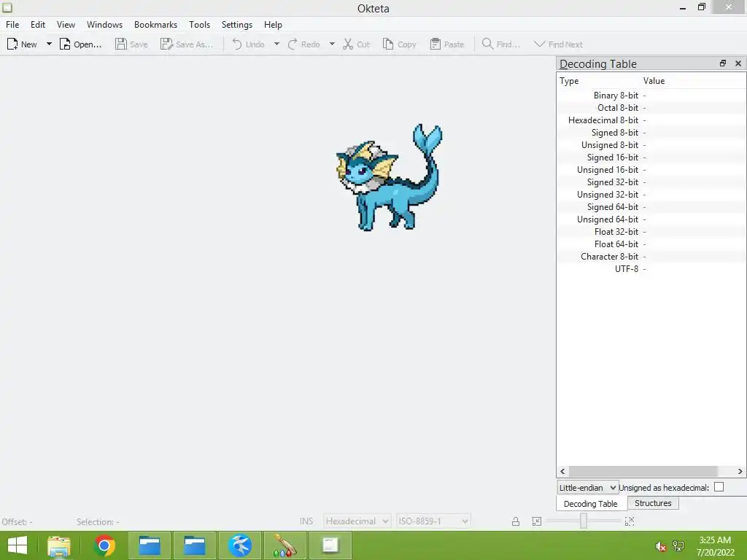Image resolution: width=747 pixels, height=560 pixels.
Task: Click the Decoding Table horizontal scrollbar
Action: [x=643, y=471]
